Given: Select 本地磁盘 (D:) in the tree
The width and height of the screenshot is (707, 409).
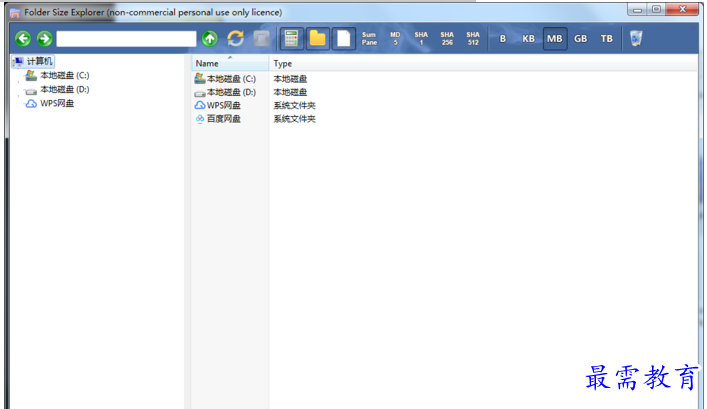Looking at the screenshot, I should pos(64,89).
